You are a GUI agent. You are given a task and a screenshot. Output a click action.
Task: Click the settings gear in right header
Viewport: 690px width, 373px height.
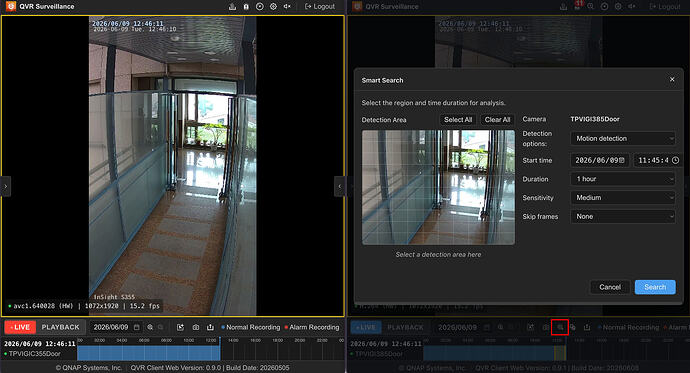(x=618, y=7)
